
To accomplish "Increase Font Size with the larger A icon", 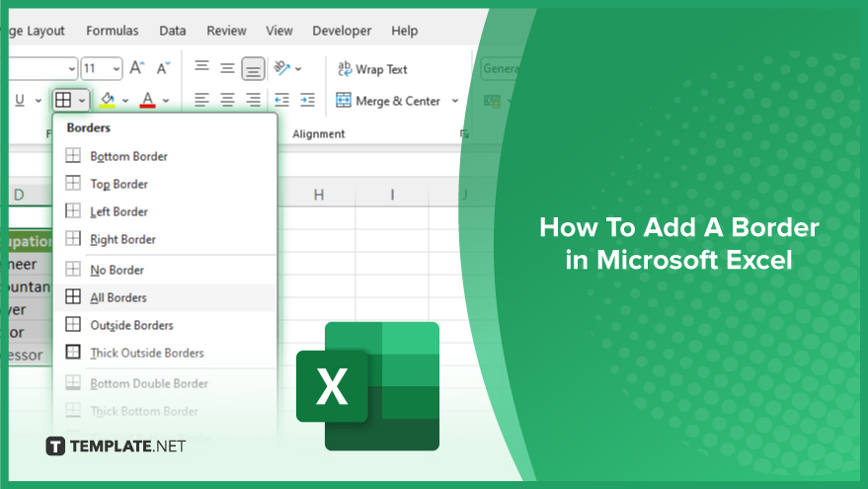I will point(136,68).
